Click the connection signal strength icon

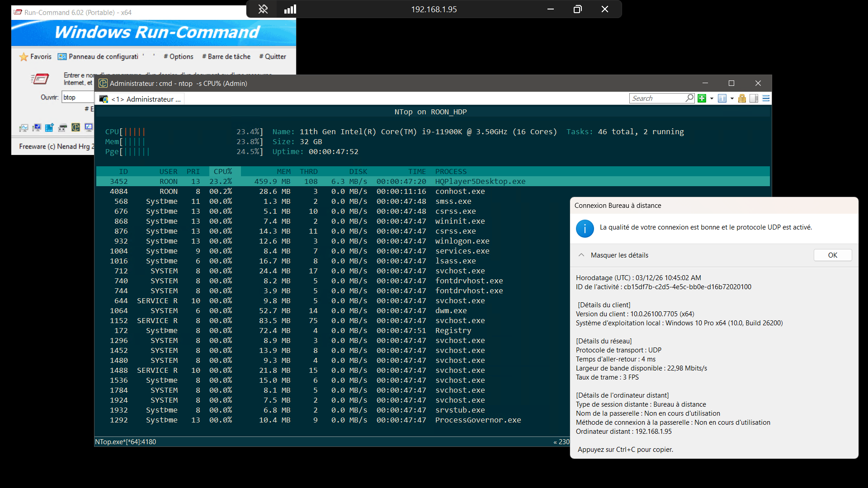290,9
